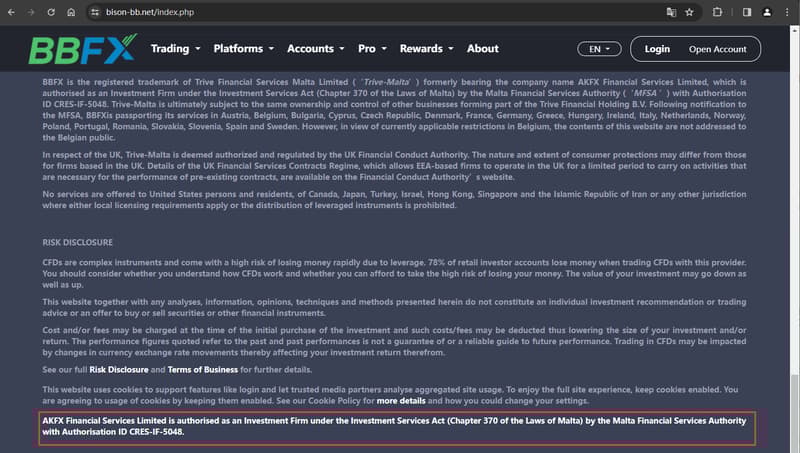
Task: Click the translate page icon
Action: (671, 12)
